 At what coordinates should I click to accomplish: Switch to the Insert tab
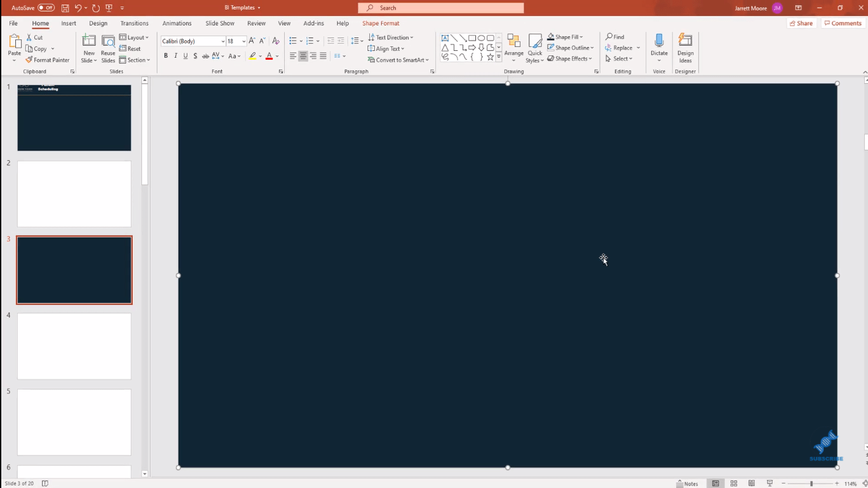pyautogui.click(x=69, y=24)
